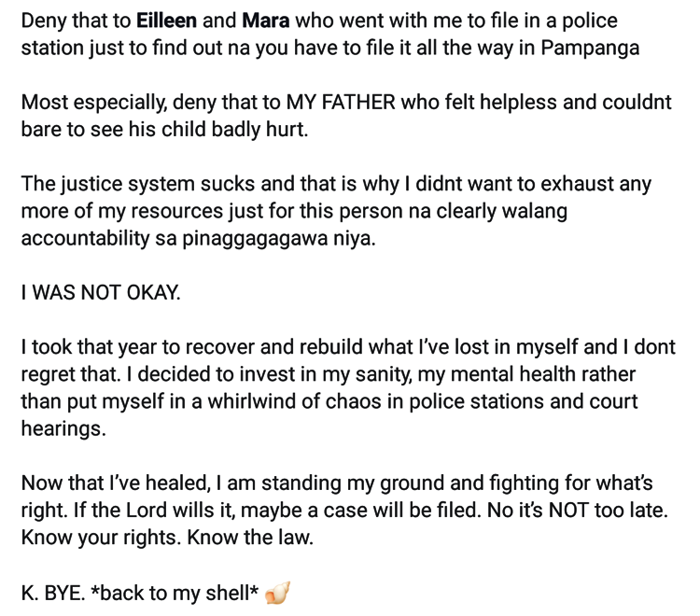Click the seashell emoji
The height and width of the screenshot is (616, 700).
278,594
